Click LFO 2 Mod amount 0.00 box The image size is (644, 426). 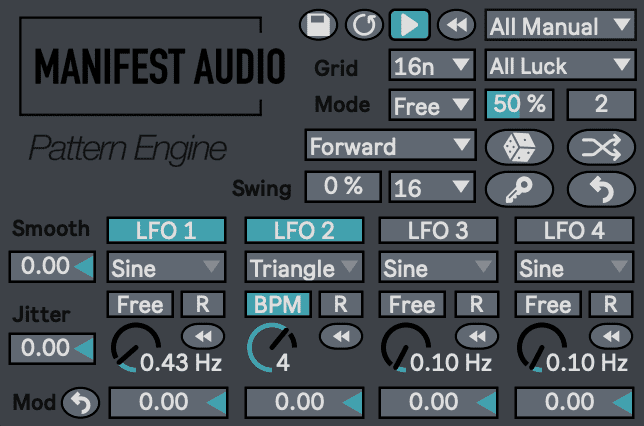tap(304, 402)
